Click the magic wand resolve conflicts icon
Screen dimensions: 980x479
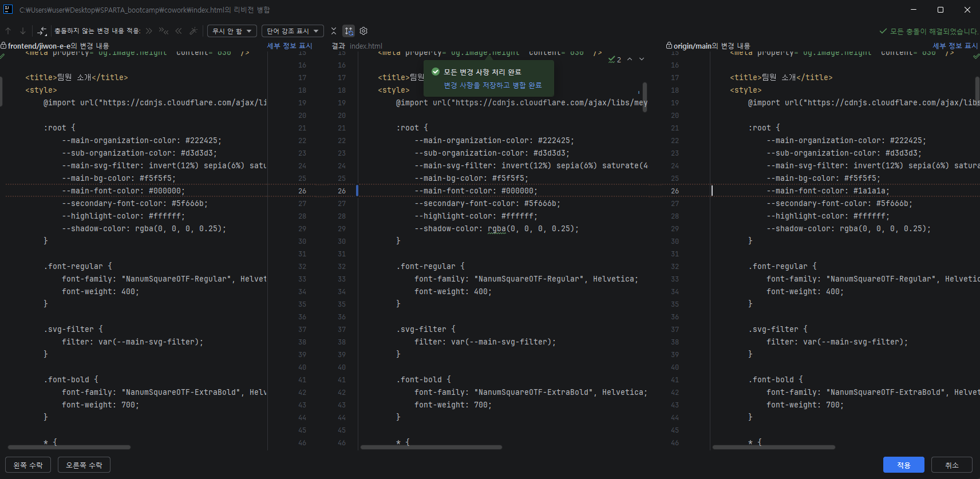click(x=193, y=31)
